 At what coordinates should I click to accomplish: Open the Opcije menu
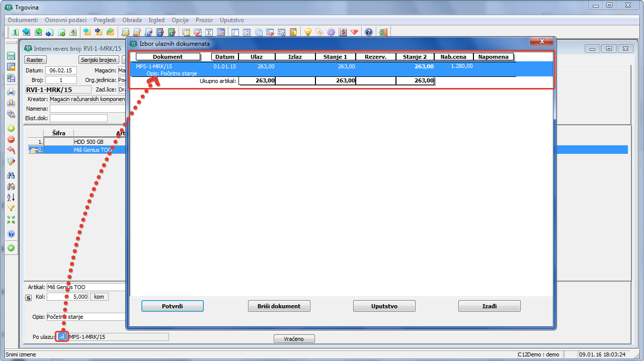[180, 20]
